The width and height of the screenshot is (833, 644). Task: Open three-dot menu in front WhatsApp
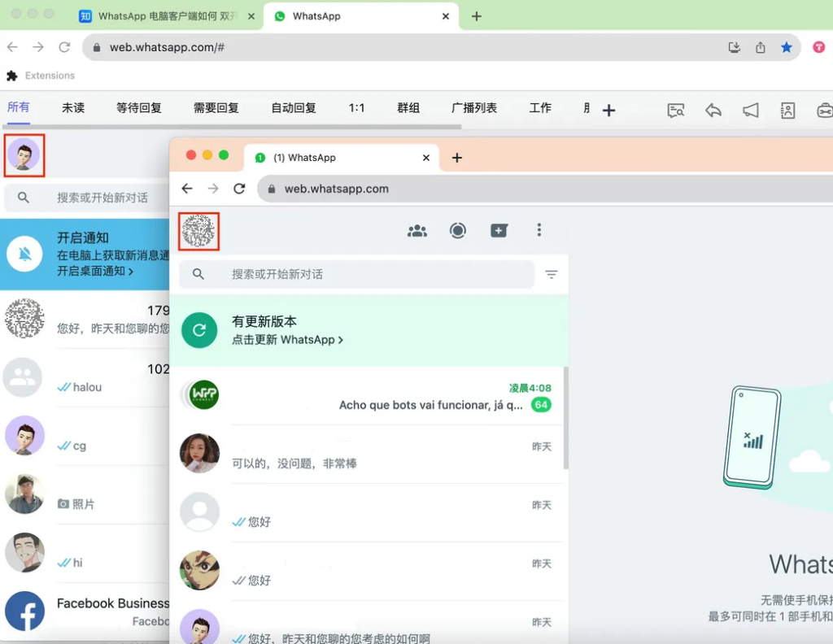(539, 230)
